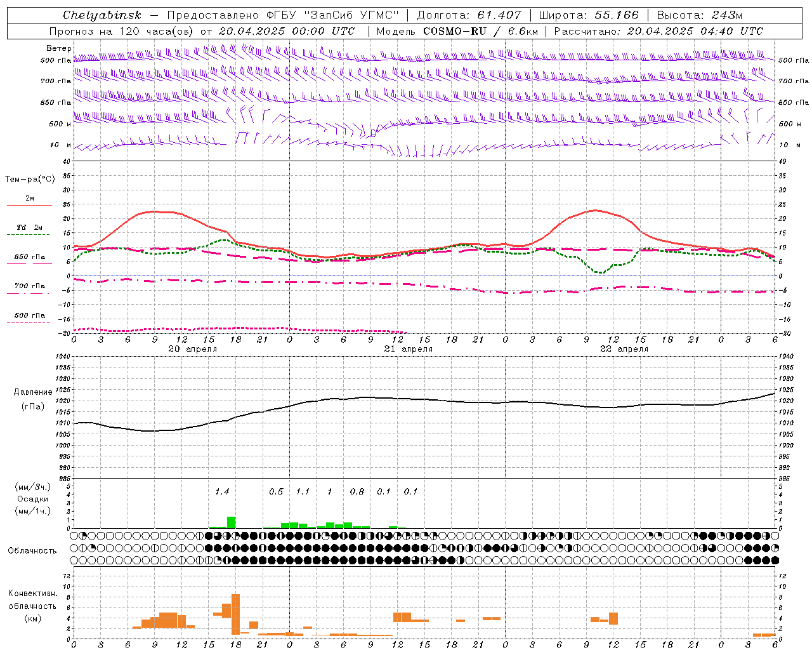Click the '0.5' precipitation amount value

276,491
